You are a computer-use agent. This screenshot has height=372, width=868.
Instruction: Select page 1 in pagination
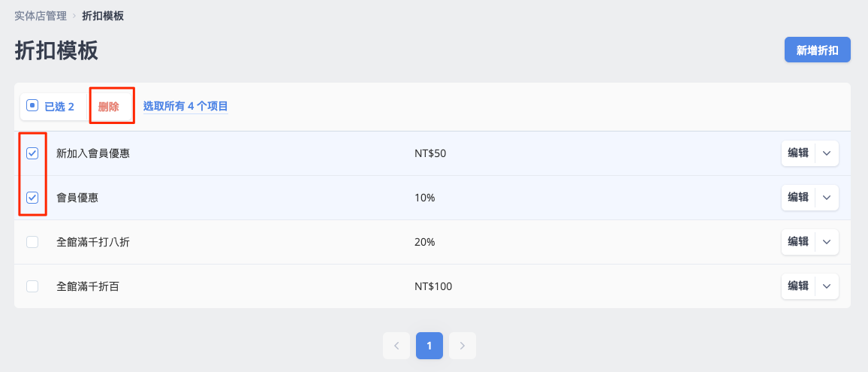tap(429, 346)
